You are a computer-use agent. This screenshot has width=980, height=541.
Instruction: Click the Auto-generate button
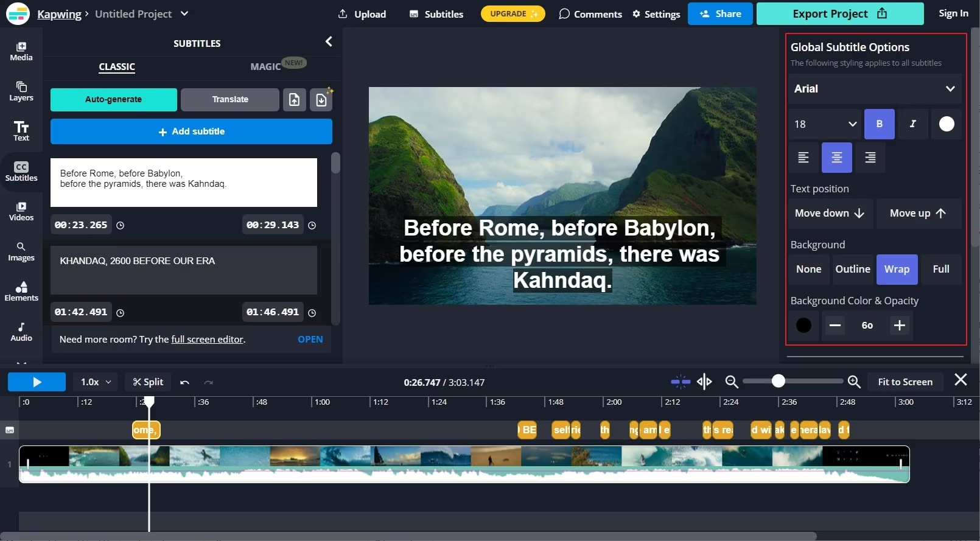click(x=114, y=100)
